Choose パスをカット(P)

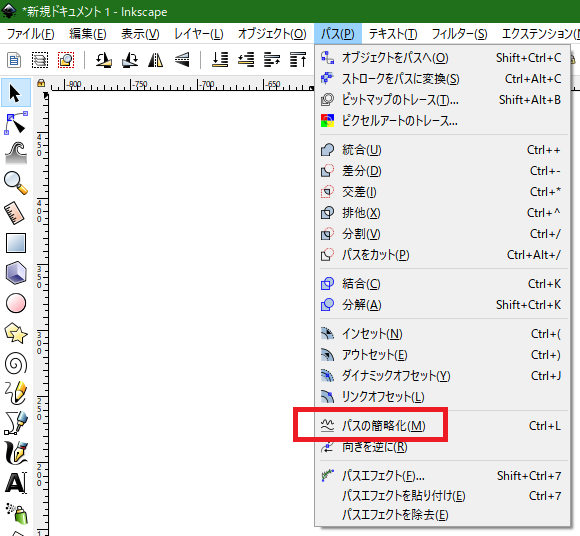pyautogui.click(x=442, y=255)
